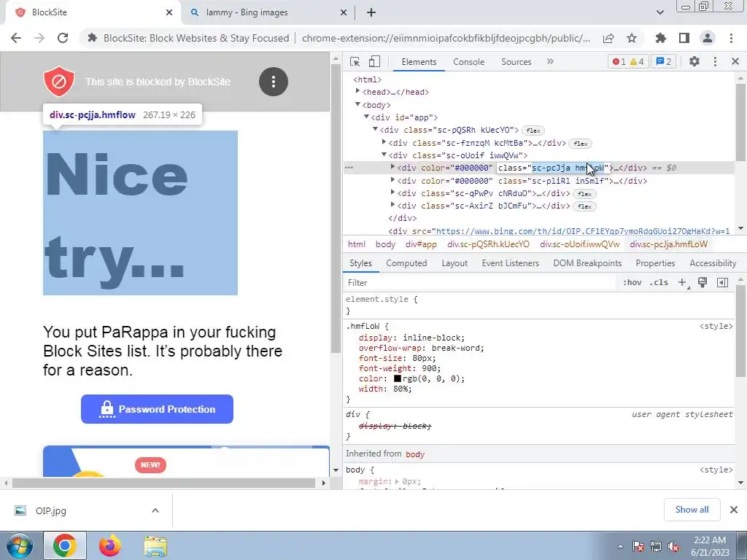The image size is (747, 560).
Task: Open the DOM Breakpoints tab
Action: click(587, 263)
